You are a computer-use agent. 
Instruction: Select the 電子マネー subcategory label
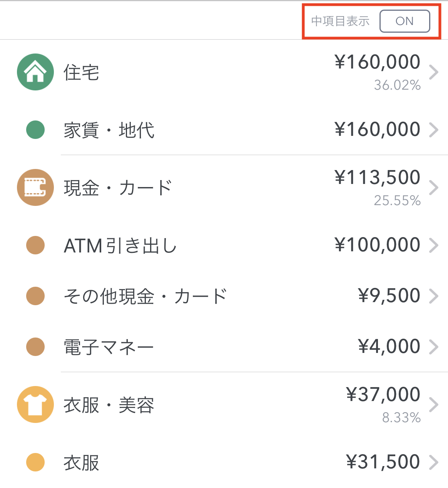pos(109,347)
